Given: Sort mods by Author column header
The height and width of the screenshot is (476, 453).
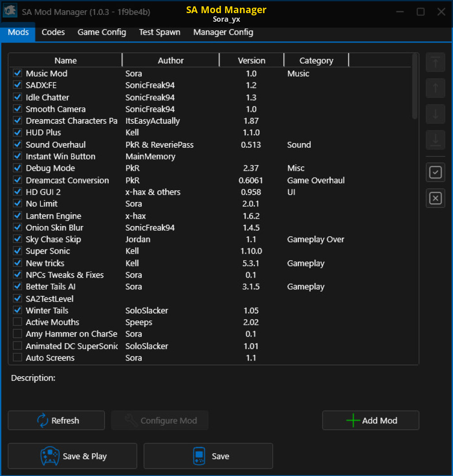Looking at the screenshot, I should [170, 60].
